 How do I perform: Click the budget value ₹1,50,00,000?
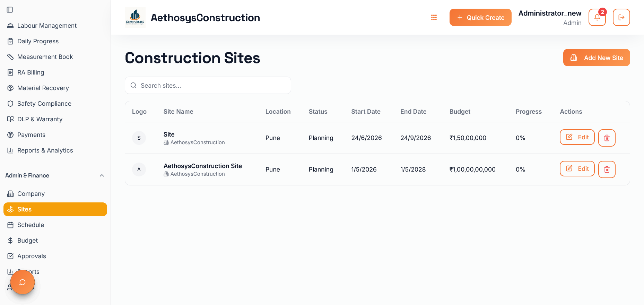tap(468, 138)
